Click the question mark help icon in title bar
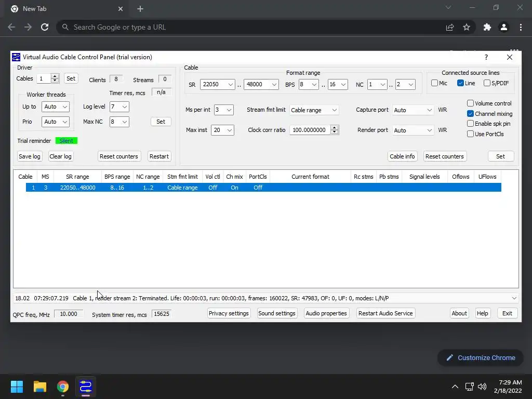532x399 pixels. (486, 57)
